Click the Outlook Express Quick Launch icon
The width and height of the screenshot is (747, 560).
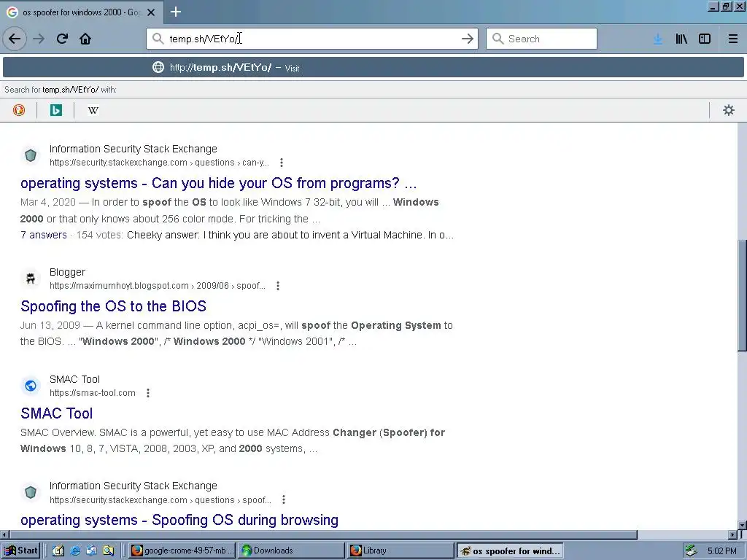91,551
